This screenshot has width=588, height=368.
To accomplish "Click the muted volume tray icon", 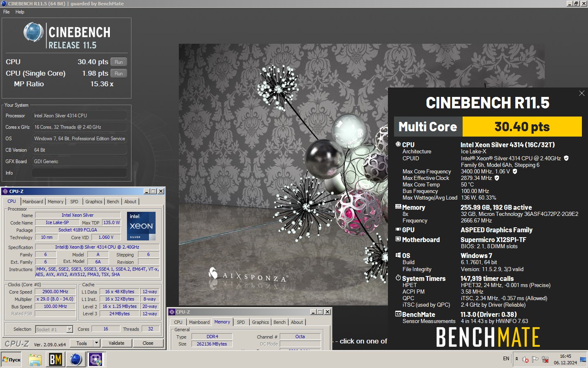I will click(526, 359).
